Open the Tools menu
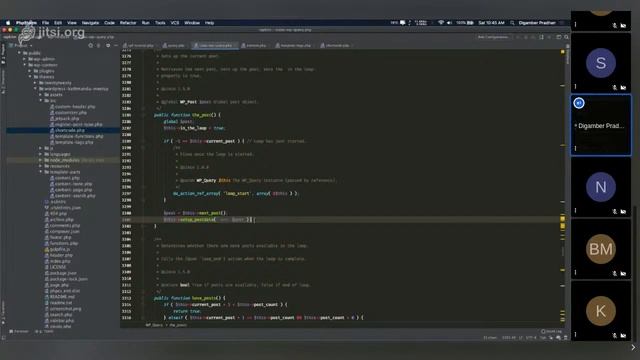The width and height of the screenshot is (640, 360). click(160, 23)
